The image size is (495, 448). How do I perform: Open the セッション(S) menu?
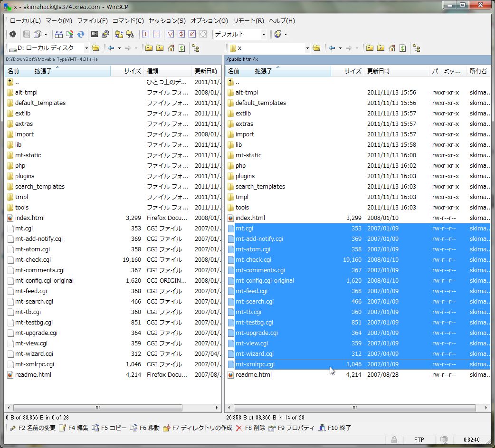(167, 21)
